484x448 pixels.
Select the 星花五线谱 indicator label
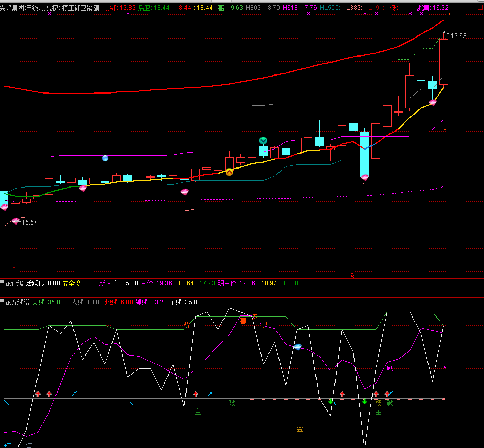pos(14,302)
